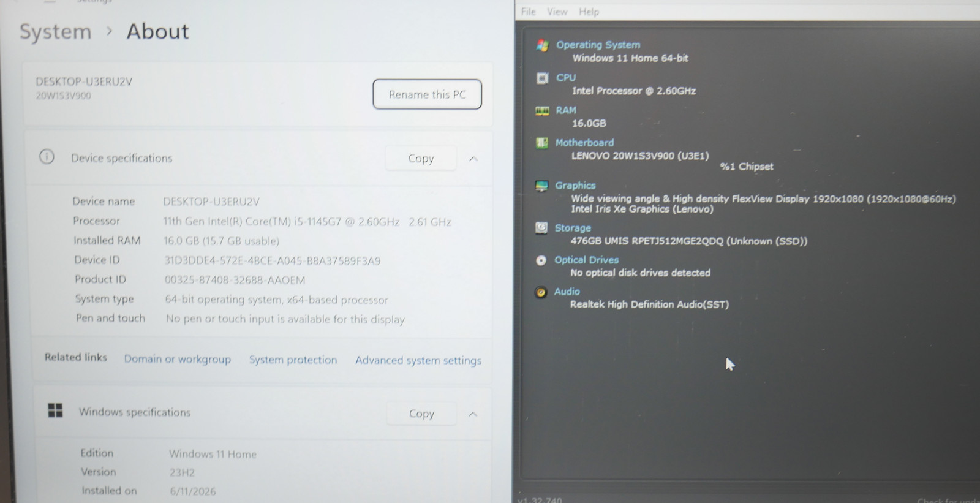Open the Operating System section in Speccy

click(598, 45)
